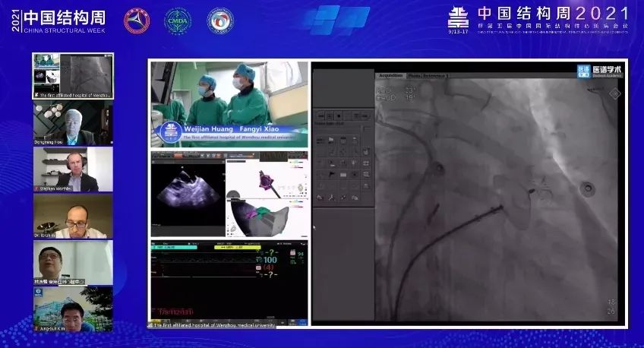
Task: Click the circular logo right of CMDA
Action: [x=220, y=20]
